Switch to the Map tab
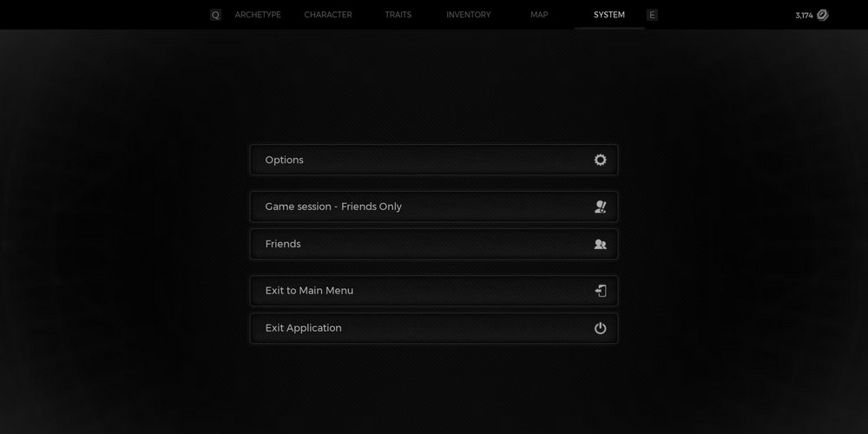This screenshot has height=434, width=868. [x=539, y=15]
